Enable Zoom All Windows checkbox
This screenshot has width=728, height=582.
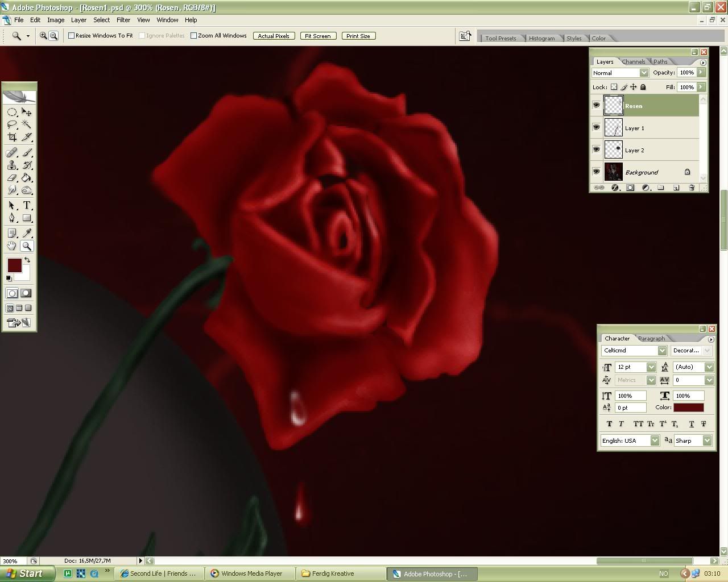coord(193,35)
